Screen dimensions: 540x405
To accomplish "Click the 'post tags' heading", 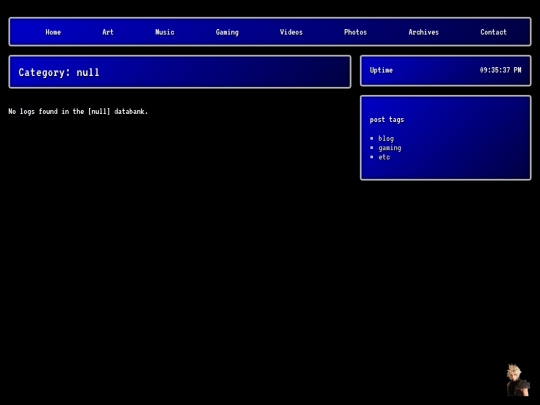I will (387, 120).
